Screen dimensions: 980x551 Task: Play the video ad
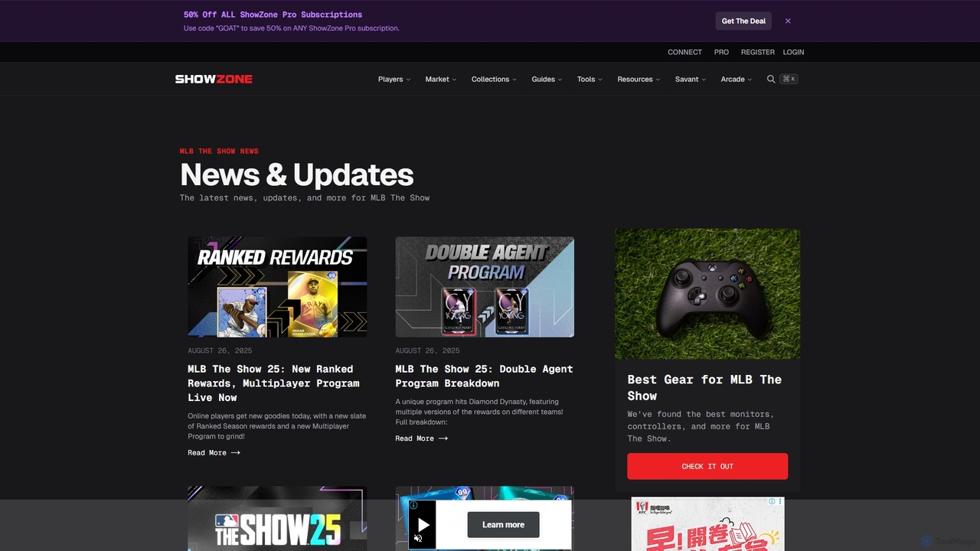coord(423,525)
